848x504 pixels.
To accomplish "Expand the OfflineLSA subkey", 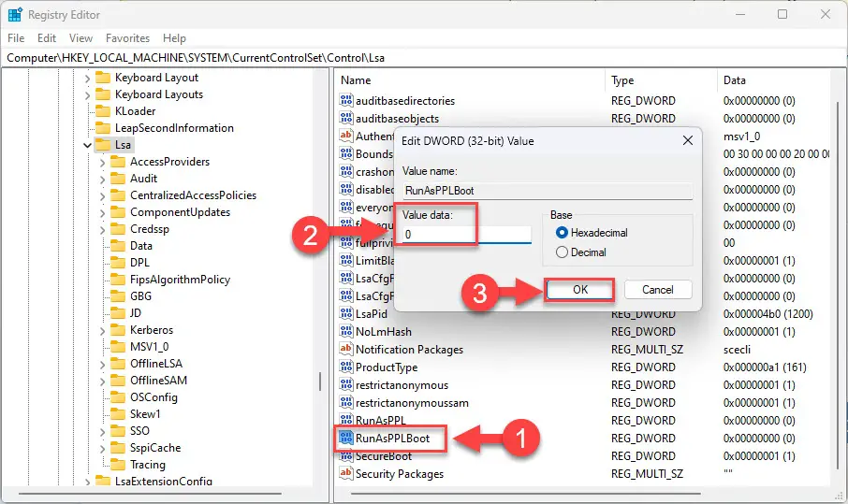I will (102, 364).
